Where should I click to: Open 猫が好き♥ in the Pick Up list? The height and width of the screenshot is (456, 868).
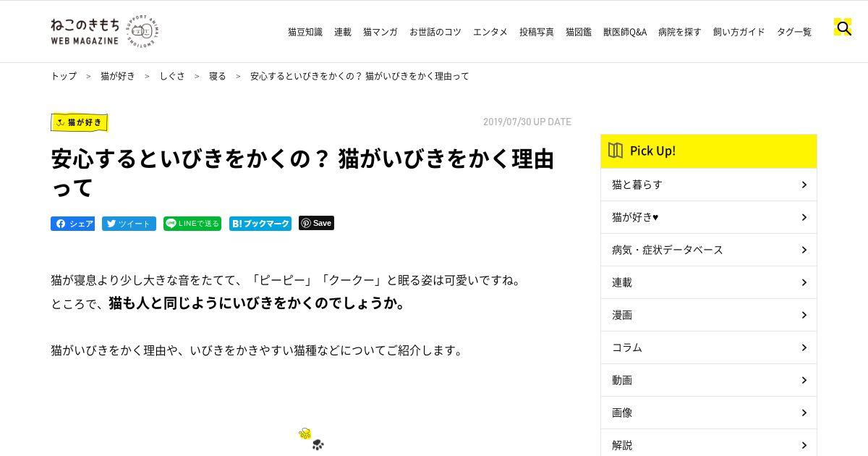tap(709, 217)
